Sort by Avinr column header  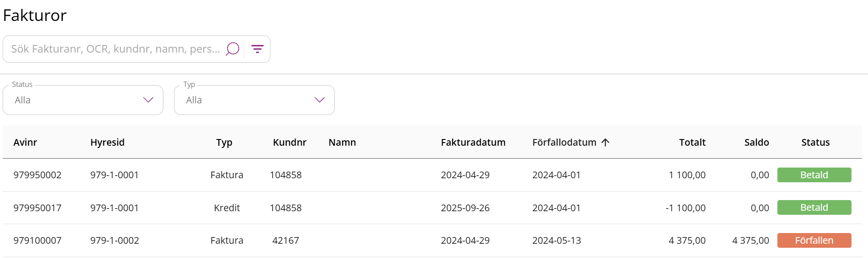[25, 143]
